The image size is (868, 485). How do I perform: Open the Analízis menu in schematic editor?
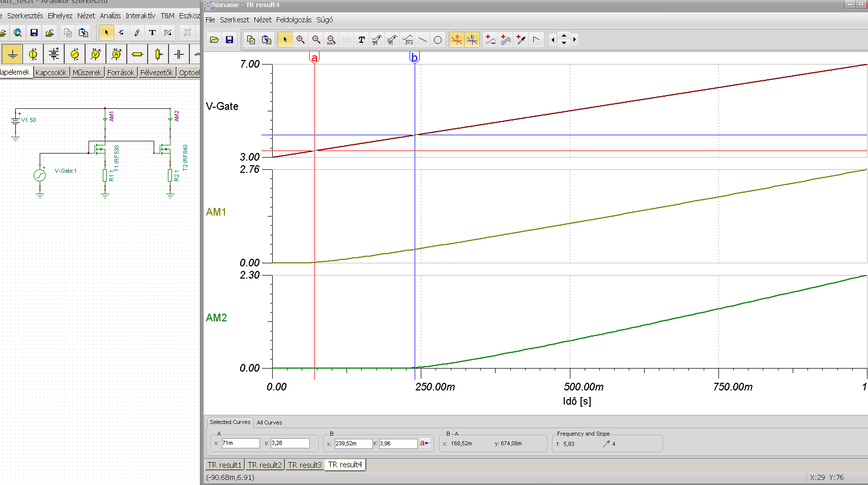click(110, 16)
